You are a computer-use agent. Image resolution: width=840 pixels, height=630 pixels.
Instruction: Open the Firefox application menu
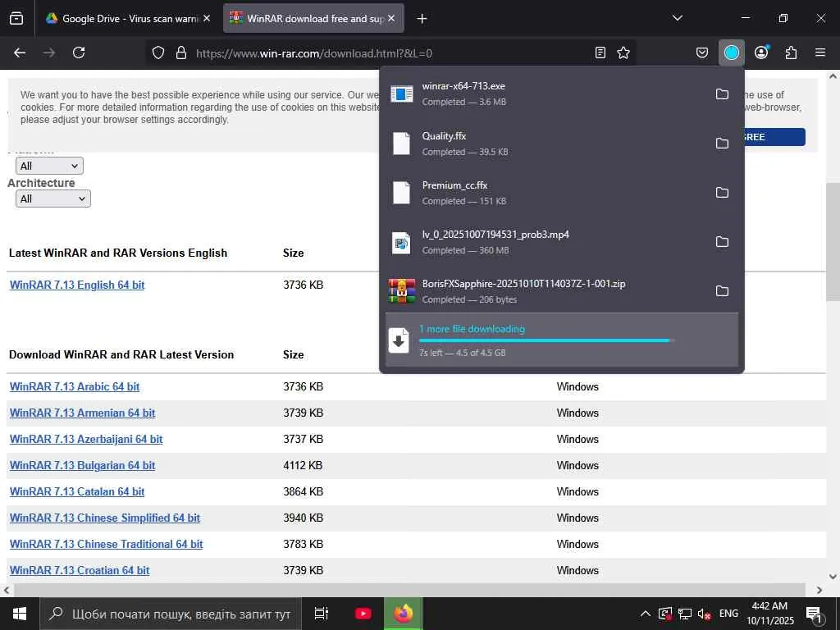click(820, 52)
